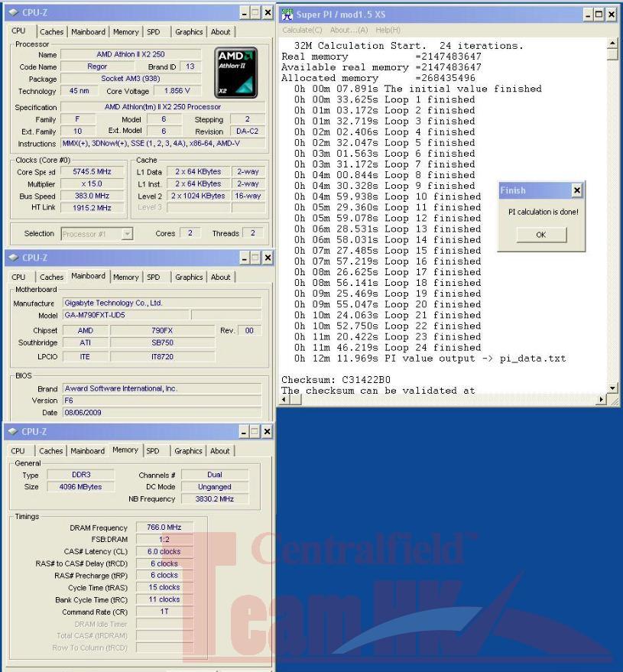Open Caches tab in Memory CPU-Z window
Screen dimensions: 623x672
coord(50,451)
